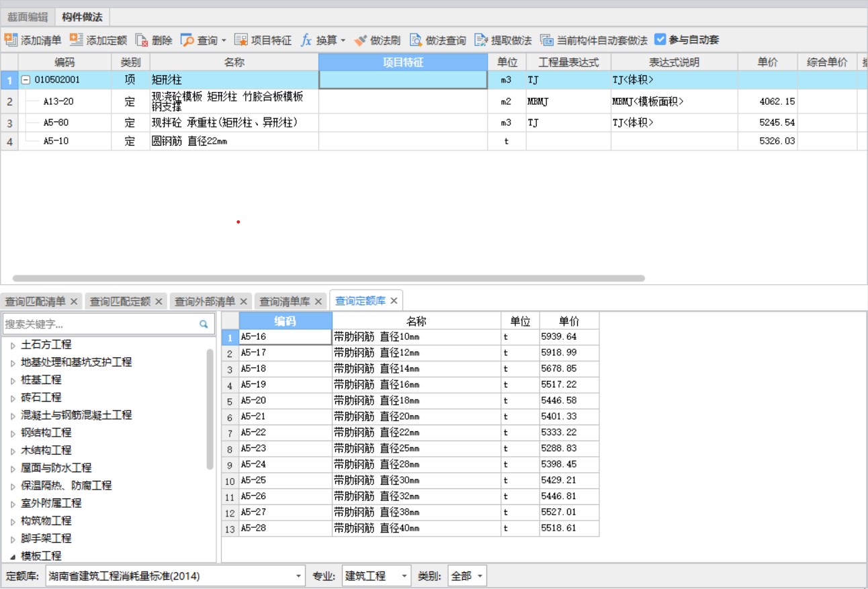Expand the 桩基工程 tree node
This screenshot has width=868, height=589.
[x=13, y=380]
